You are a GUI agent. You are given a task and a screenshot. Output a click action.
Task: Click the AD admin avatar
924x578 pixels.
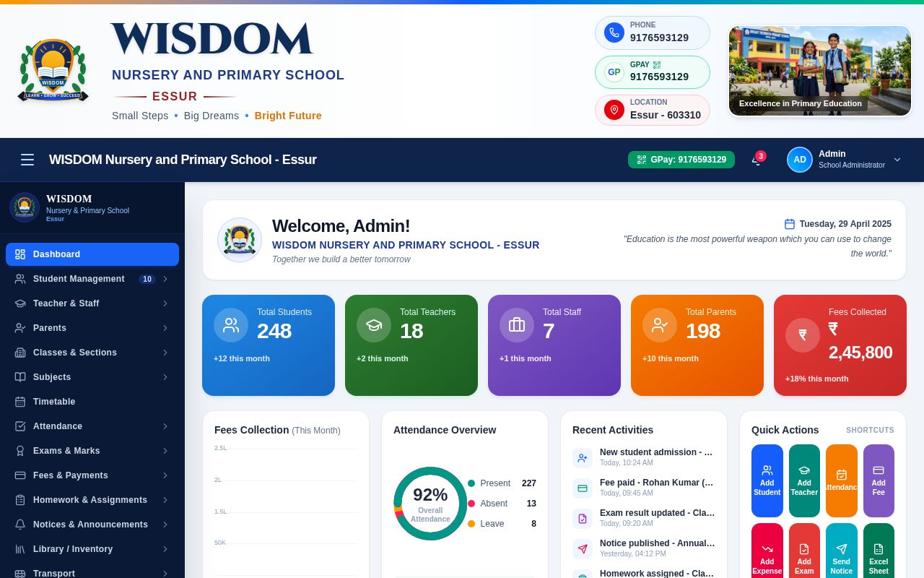pos(800,160)
